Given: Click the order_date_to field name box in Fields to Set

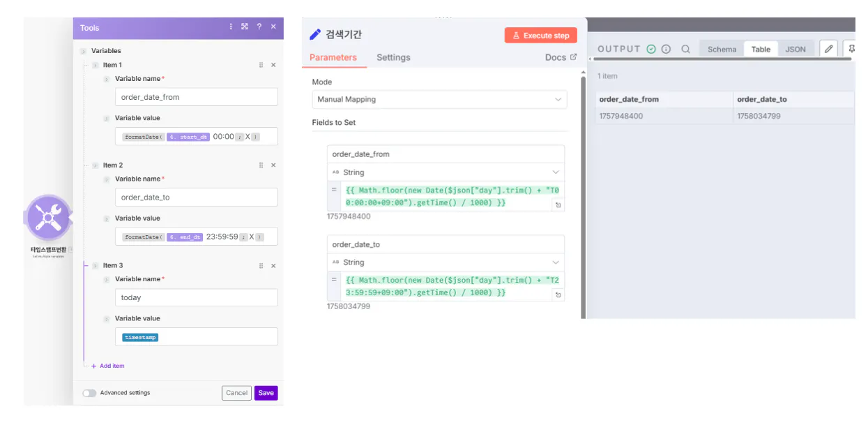Looking at the screenshot, I should coord(446,244).
